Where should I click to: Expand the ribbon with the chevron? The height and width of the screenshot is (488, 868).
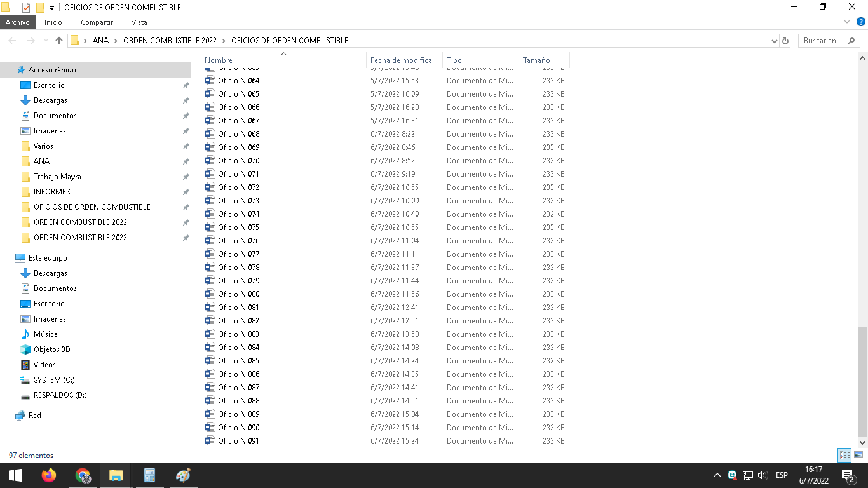click(x=847, y=22)
